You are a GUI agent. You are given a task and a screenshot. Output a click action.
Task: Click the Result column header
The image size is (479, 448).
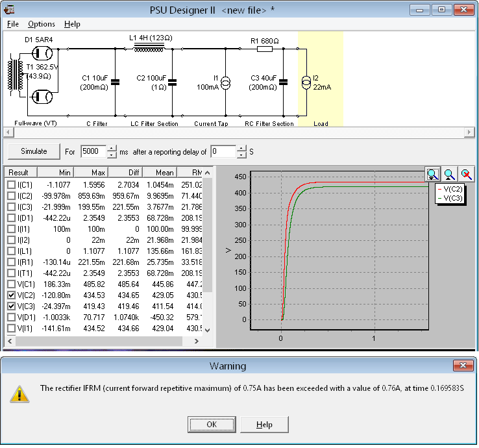21,172
